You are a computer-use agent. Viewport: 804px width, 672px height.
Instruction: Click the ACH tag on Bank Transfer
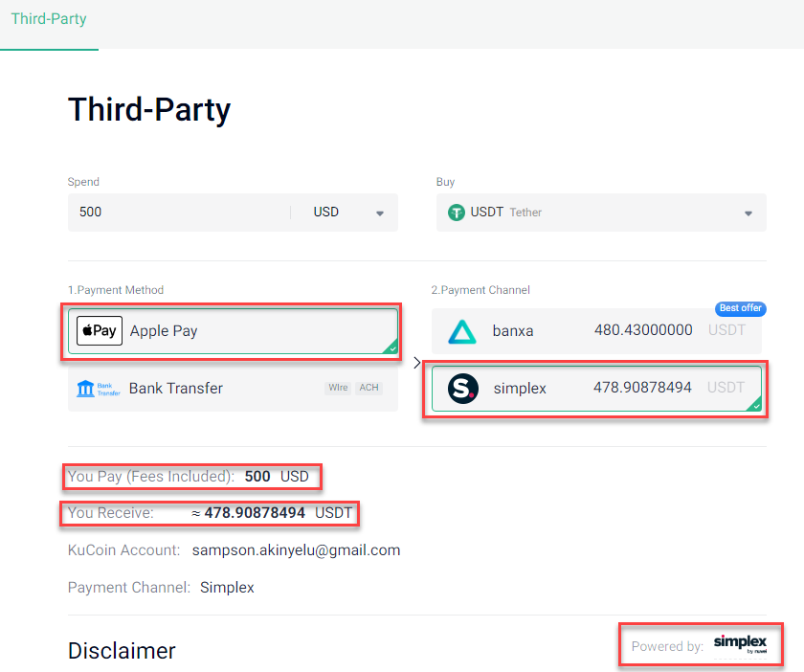click(368, 388)
